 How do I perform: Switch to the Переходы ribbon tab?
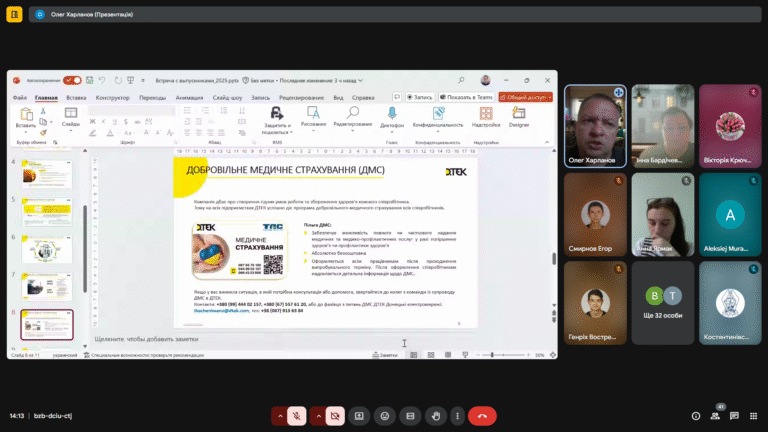click(152, 97)
